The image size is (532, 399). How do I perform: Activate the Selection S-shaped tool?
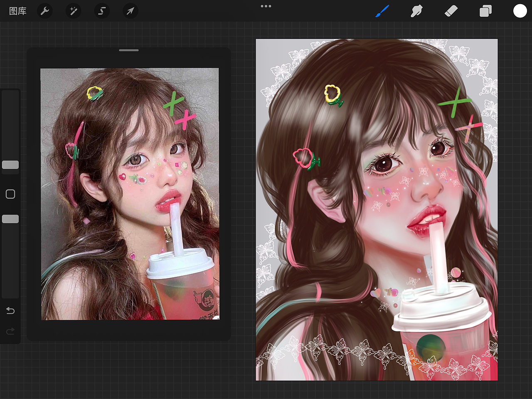click(102, 11)
